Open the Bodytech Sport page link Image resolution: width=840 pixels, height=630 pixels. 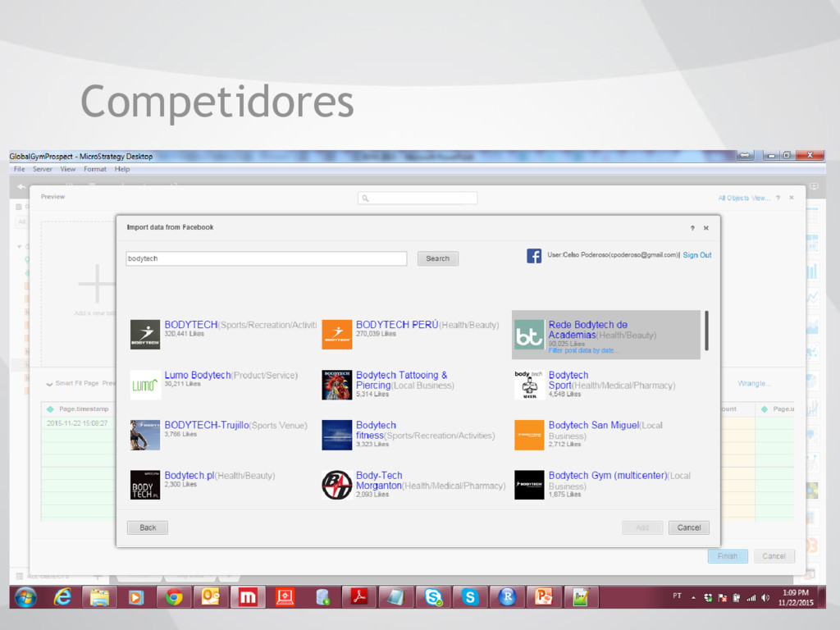tap(568, 380)
